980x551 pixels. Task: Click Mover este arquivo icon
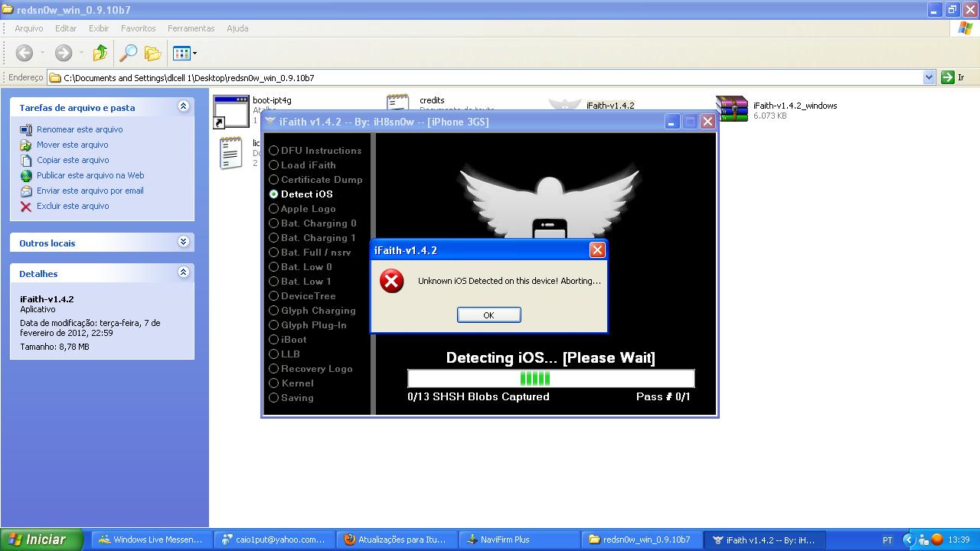pyautogui.click(x=26, y=145)
